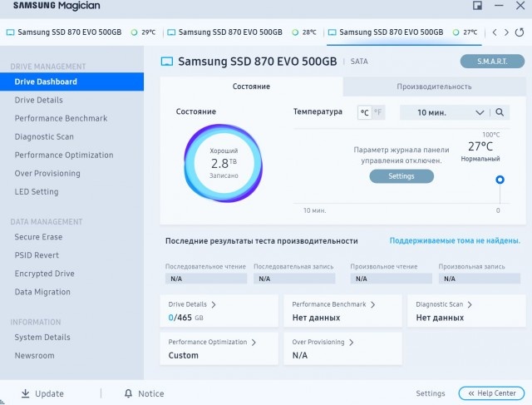Select second Samsung SSD 870 EVO tab (28°C)

[x=243, y=32]
